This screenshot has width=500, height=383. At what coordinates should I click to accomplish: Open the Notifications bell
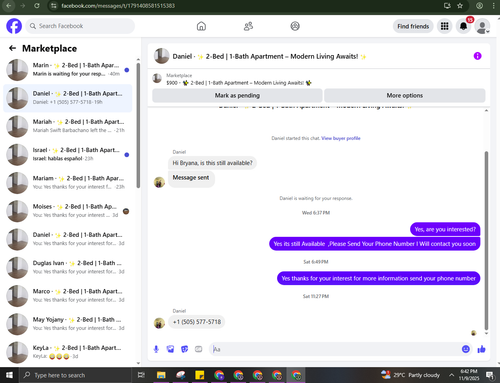click(x=463, y=26)
